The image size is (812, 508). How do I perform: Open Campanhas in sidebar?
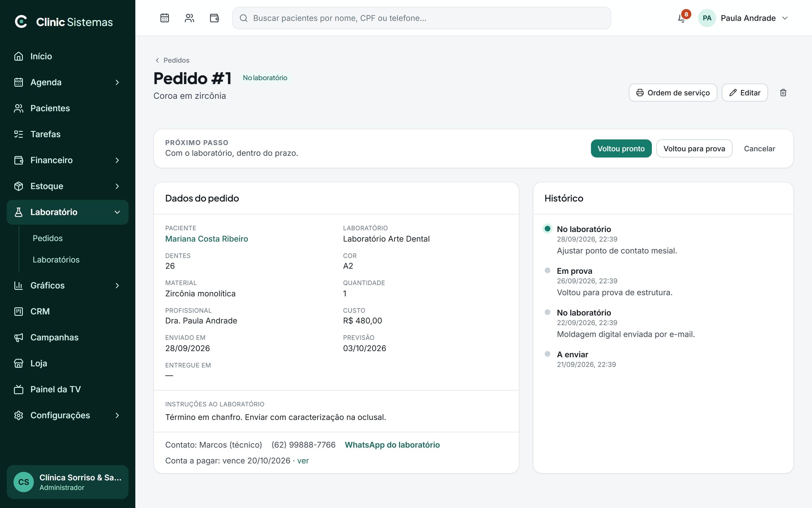tap(67, 337)
